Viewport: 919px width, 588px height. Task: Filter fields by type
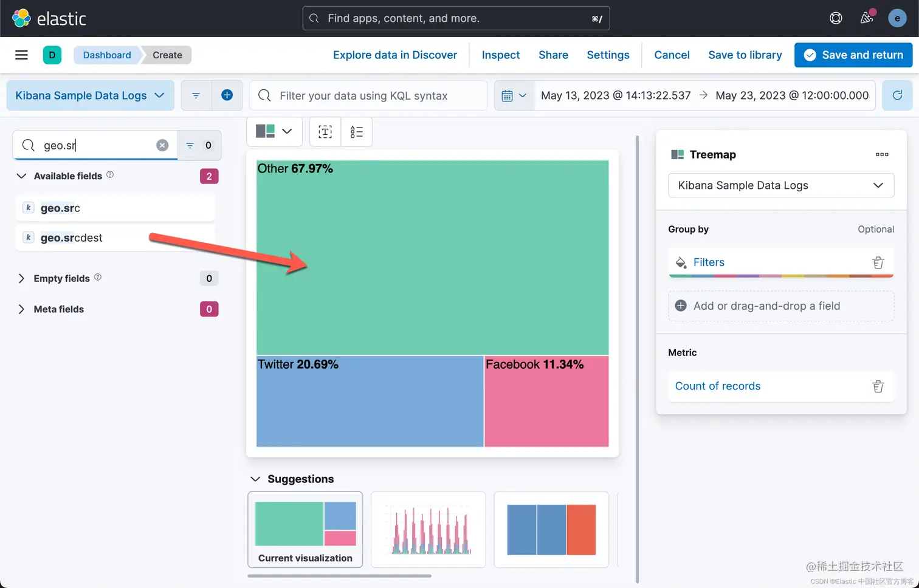click(199, 145)
